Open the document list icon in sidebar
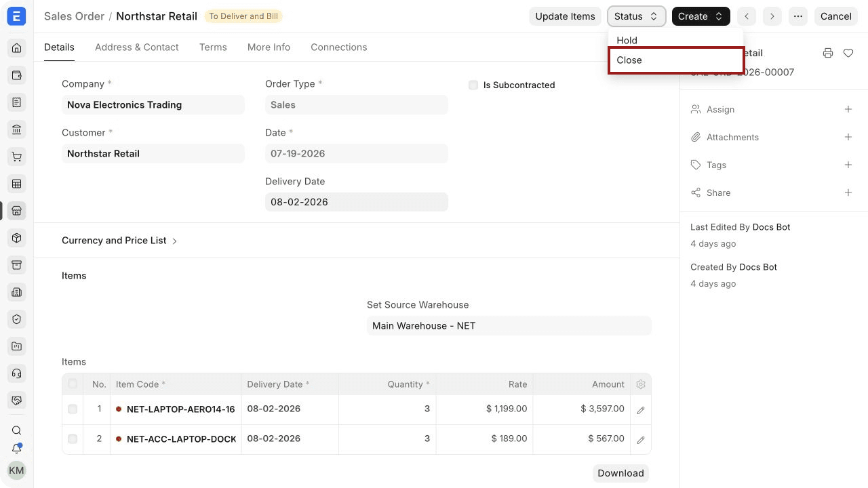This screenshot has height=488, width=868. click(x=17, y=102)
